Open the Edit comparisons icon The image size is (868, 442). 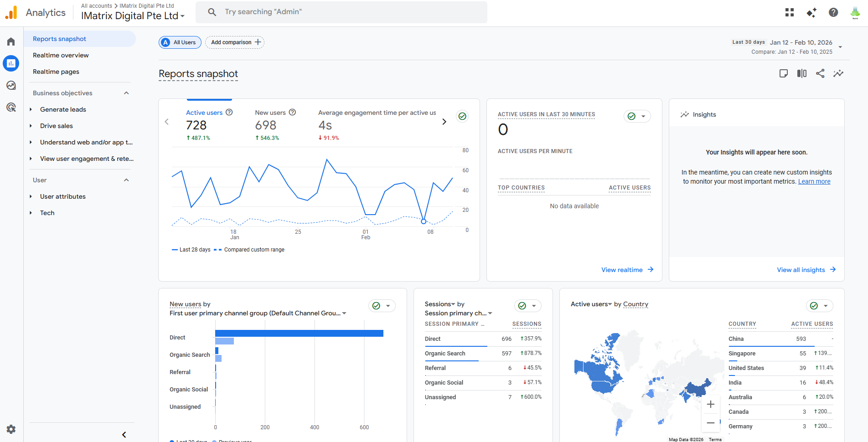pyautogui.click(x=802, y=73)
